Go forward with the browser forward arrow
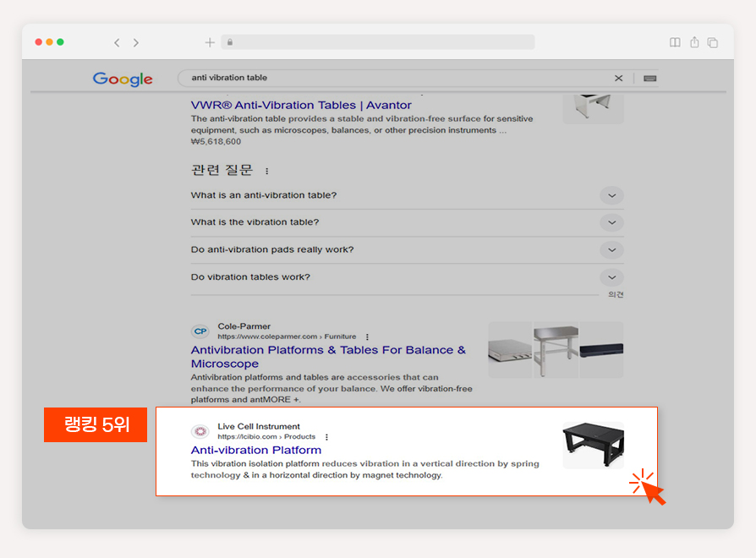Image resolution: width=756 pixels, height=558 pixels. 136,43
